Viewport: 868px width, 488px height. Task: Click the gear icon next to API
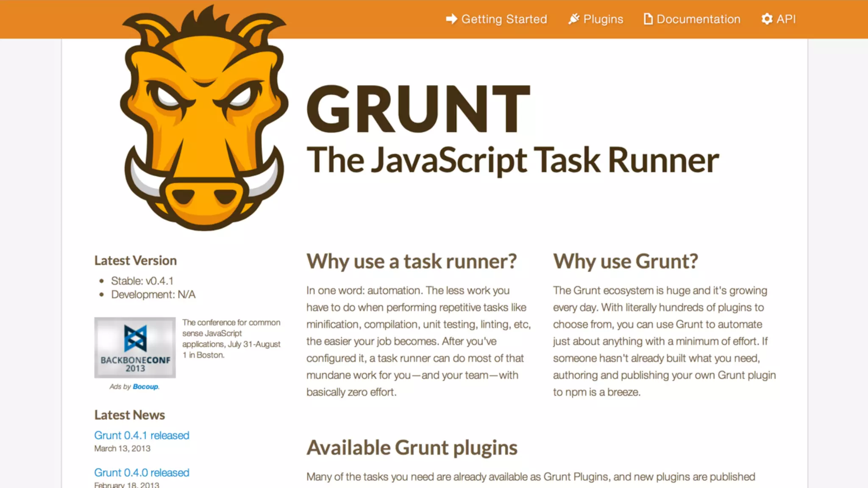click(767, 19)
